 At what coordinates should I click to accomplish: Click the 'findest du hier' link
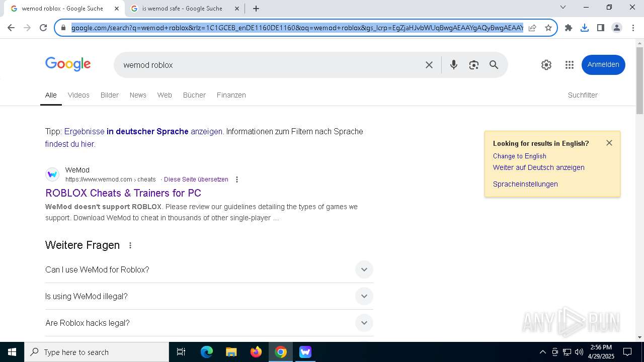tap(69, 144)
